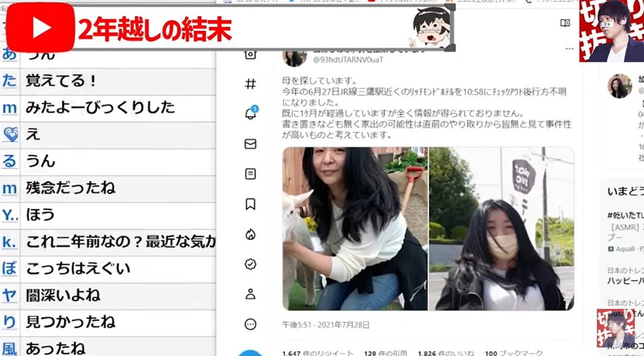Click the reader view book icon
Image resolution: width=644 pixels, height=356 pixels.
(565, 23)
